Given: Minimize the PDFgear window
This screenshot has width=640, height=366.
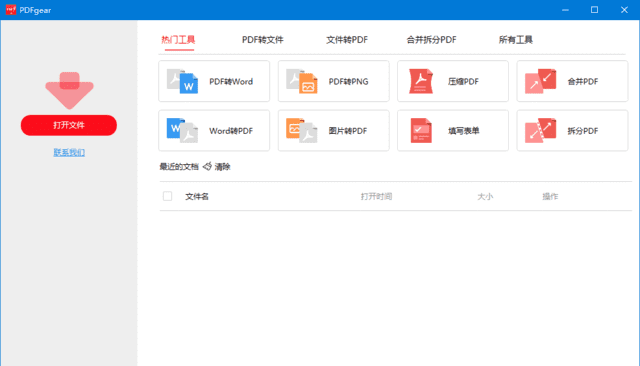Looking at the screenshot, I should pos(565,10).
